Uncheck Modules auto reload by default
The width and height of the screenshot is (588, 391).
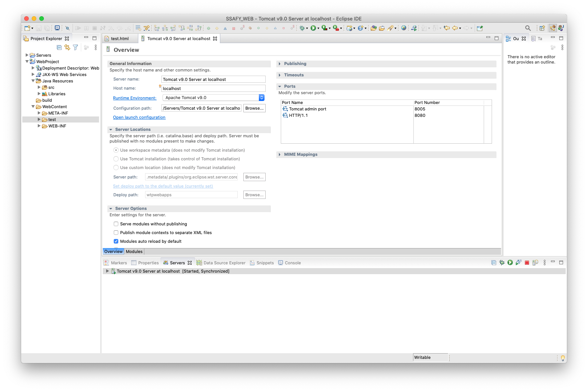[x=116, y=241]
